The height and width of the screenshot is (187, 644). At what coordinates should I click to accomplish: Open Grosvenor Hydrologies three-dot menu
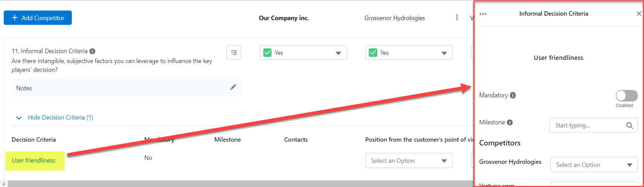[x=457, y=17]
